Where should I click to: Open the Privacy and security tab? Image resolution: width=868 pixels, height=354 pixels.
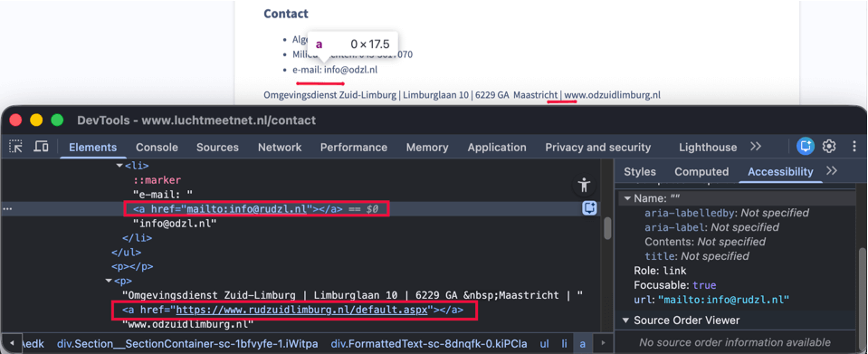click(598, 148)
